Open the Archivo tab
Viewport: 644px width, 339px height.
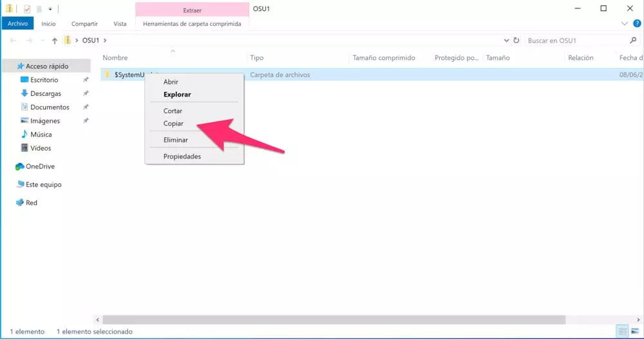(17, 24)
